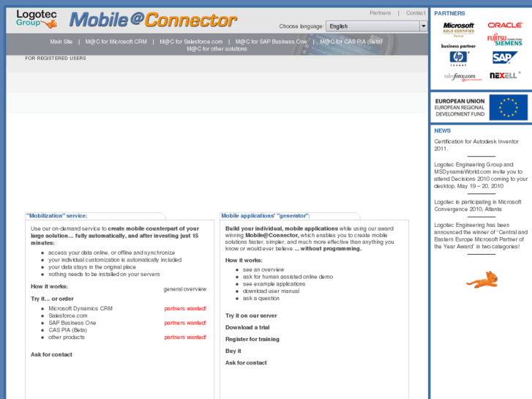Click the Logotec Group logo
This screenshot has height=399, width=532.
coord(37,19)
